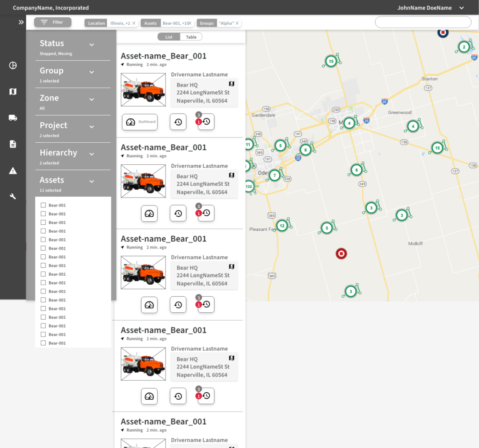Open the document reports sidebar icon
This screenshot has width=479, height=448.
(x=13, y=144)
